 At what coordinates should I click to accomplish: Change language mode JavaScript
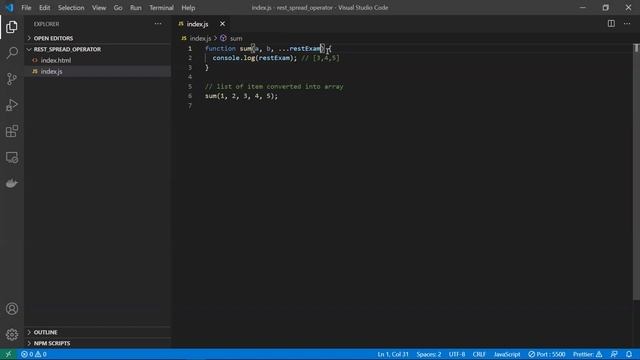click(x=507, y=354)
